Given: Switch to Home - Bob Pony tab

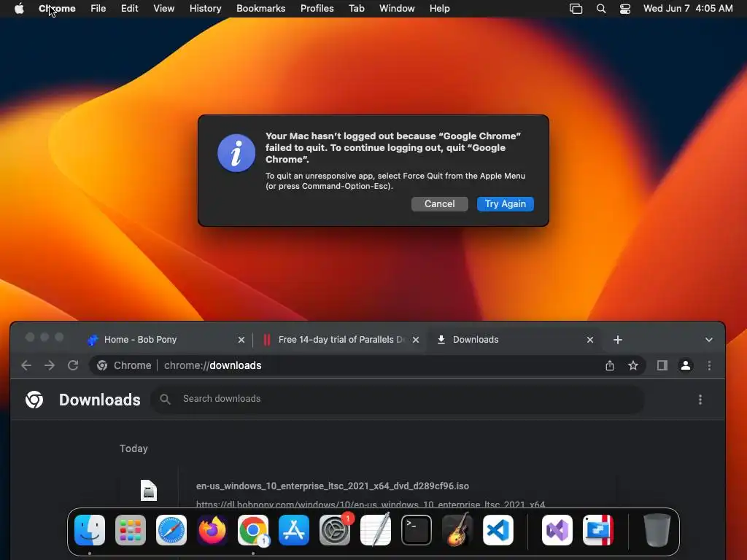Looking at the screenshot, I should (x=164, y=340).
